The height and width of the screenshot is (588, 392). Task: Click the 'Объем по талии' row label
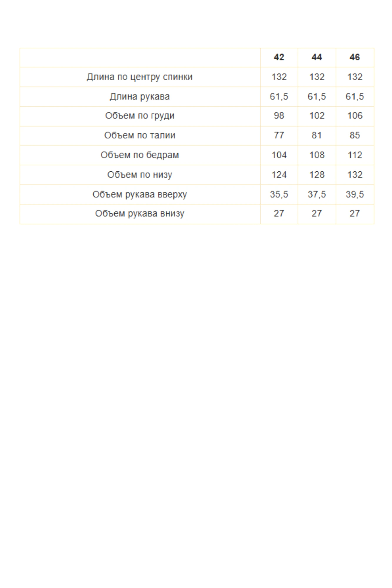(x=140, y=135)
